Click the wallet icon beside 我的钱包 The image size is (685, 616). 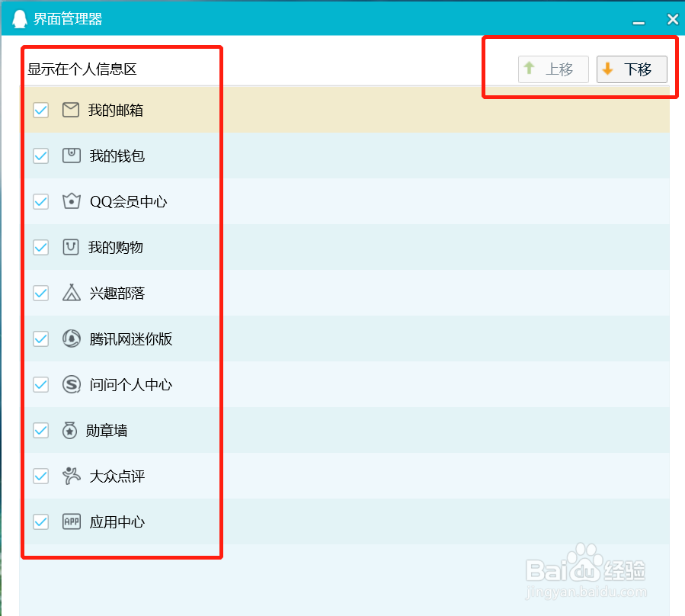coord(71,156)
